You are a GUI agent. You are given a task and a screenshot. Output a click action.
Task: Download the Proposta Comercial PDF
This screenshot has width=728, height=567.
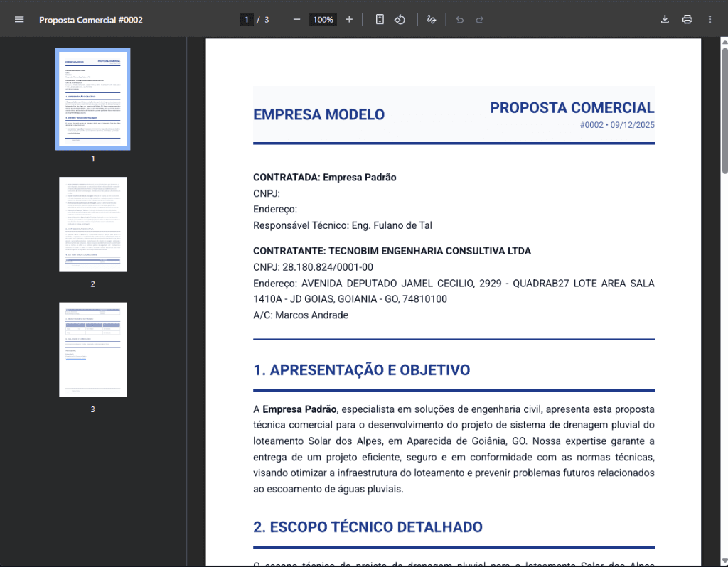pyautogui.click(x=665, y=19)
